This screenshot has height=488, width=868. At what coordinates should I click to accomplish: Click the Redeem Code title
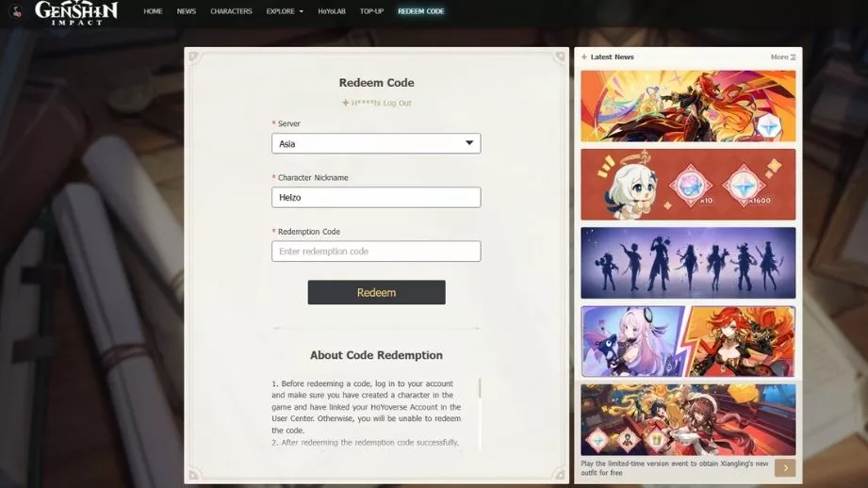376,83
